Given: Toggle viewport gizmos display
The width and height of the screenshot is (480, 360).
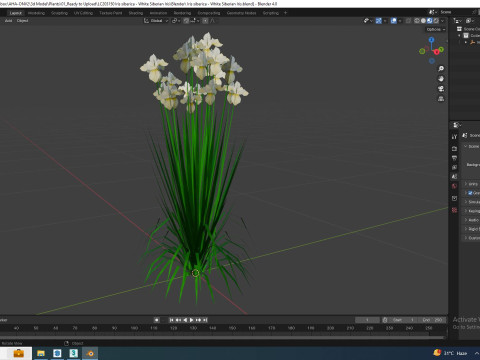Looking at the screenshot, I should (x=379, y=21).
